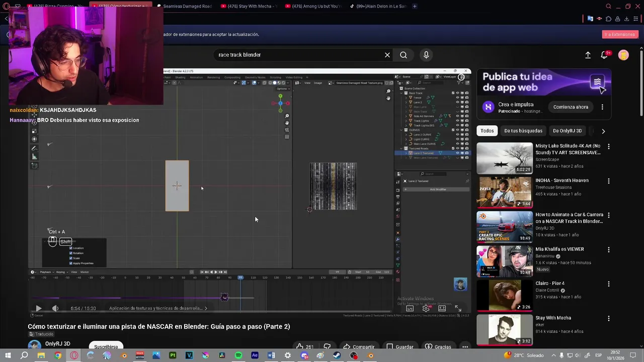644x362 pixels.
Task: Enter fullscreen on the video player
Action: pyautogui.click(x=458, y=308)
